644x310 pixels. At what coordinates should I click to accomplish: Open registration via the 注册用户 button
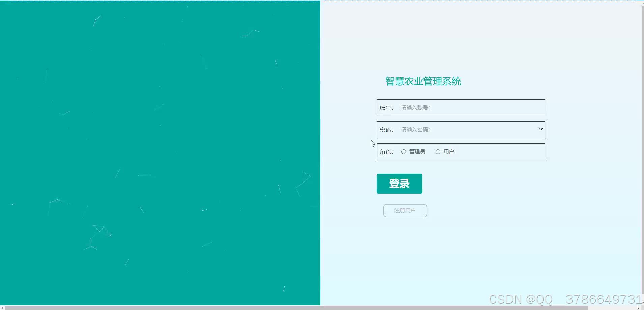pos(405,210)
